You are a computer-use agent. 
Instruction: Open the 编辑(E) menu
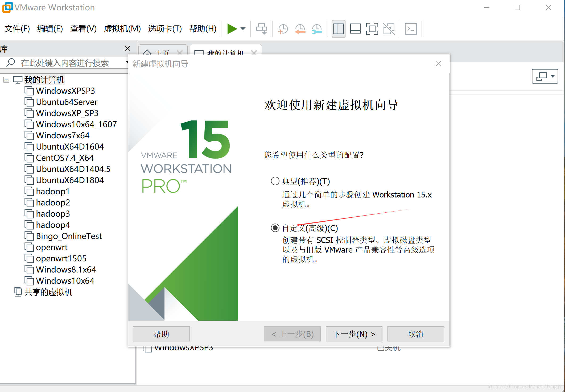coord(50,29)
